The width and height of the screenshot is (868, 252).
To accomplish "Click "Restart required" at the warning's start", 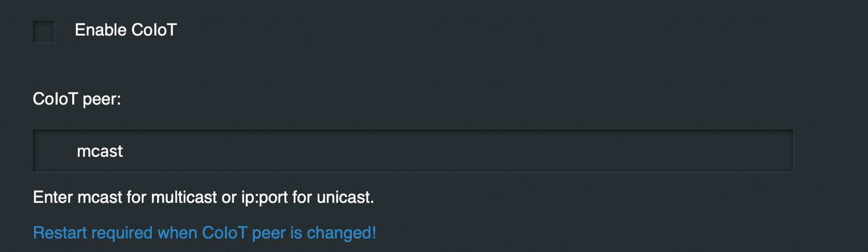I will coord(93,233).
